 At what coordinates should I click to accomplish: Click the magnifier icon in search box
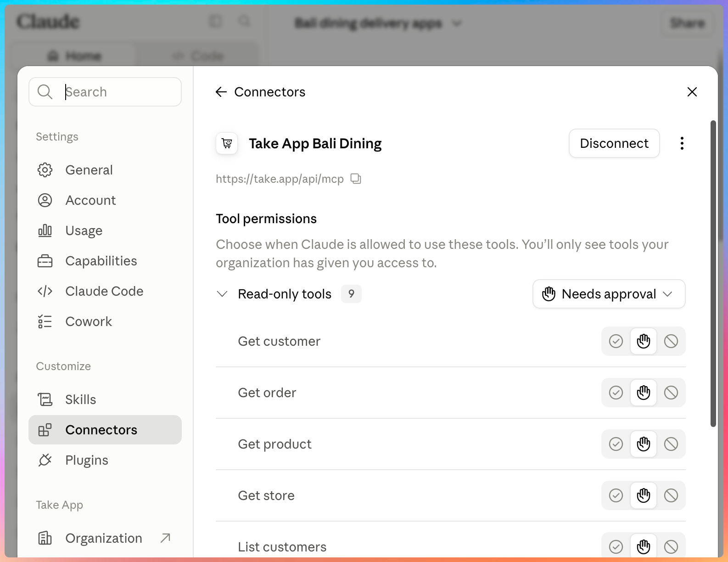[45, 92]
